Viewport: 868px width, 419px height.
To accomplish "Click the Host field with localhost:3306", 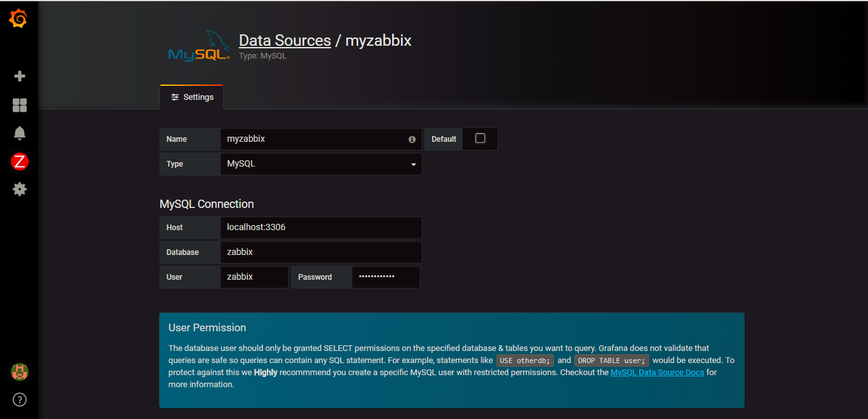I will coord(321,228).
